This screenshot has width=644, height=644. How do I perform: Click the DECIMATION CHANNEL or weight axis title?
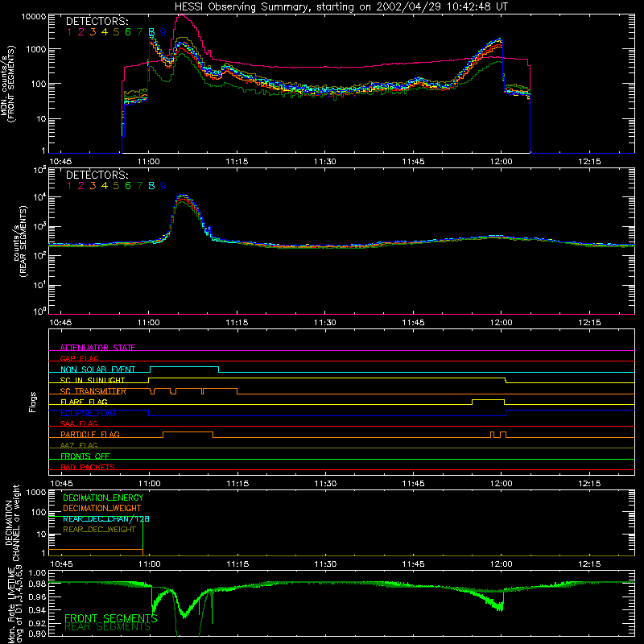coord(12,522)
